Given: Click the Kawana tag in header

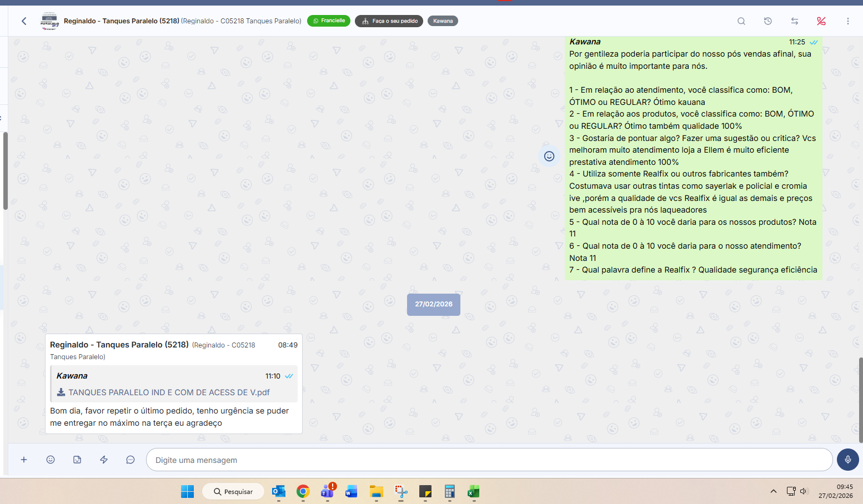Looking at the screenshot, I should 443,21.
